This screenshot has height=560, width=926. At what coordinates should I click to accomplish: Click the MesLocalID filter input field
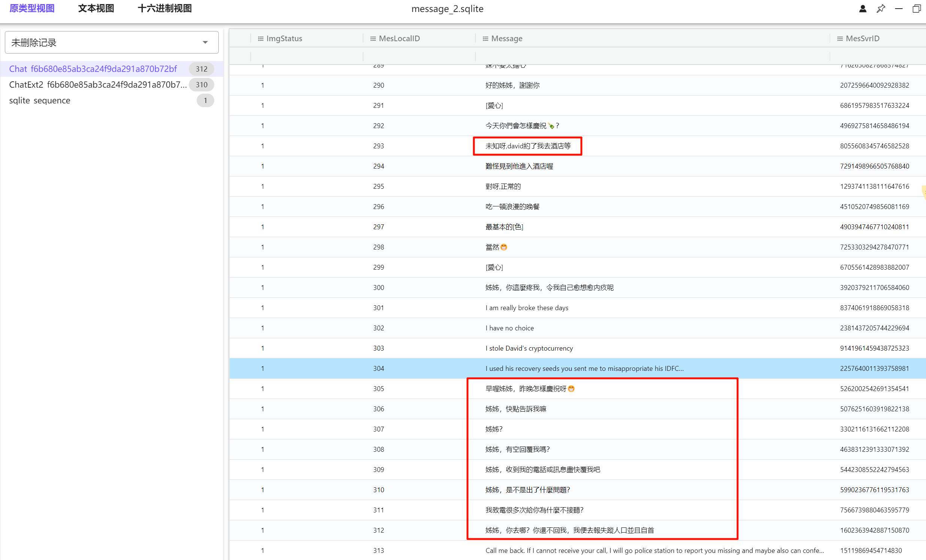coord(419,57)
